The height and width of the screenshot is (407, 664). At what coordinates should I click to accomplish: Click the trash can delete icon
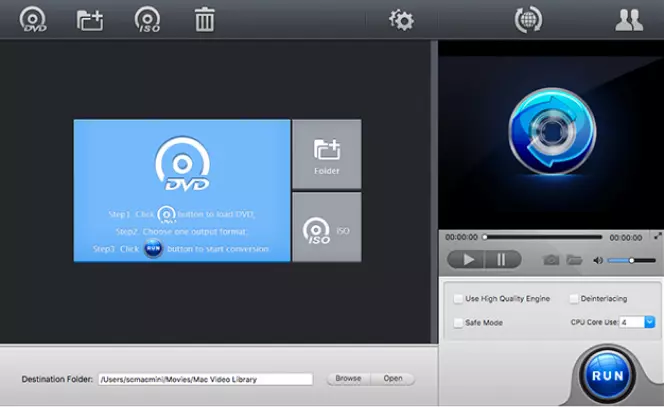[x=205, y=19]
